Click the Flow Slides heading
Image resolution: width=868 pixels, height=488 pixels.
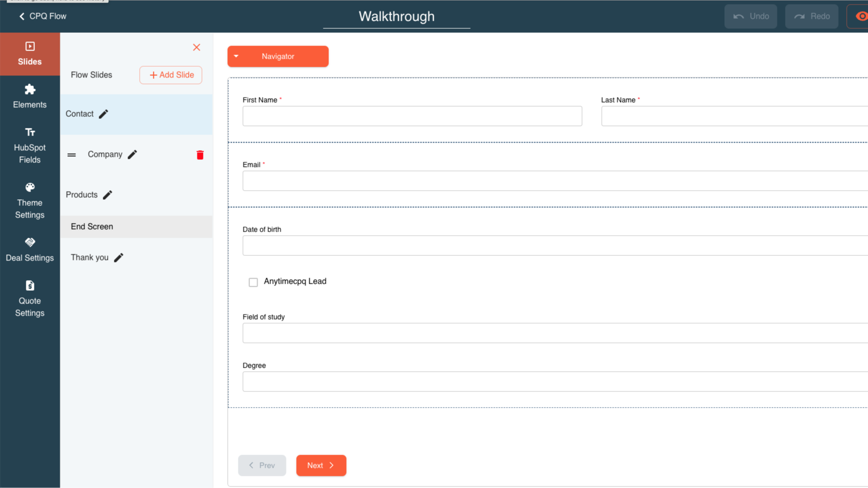point(92,75)
